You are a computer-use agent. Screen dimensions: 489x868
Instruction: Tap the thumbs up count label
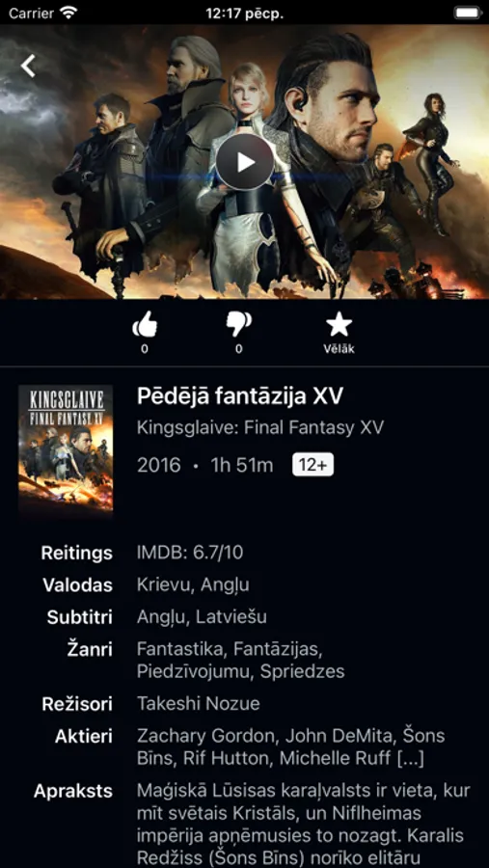[x=145, y=349]
